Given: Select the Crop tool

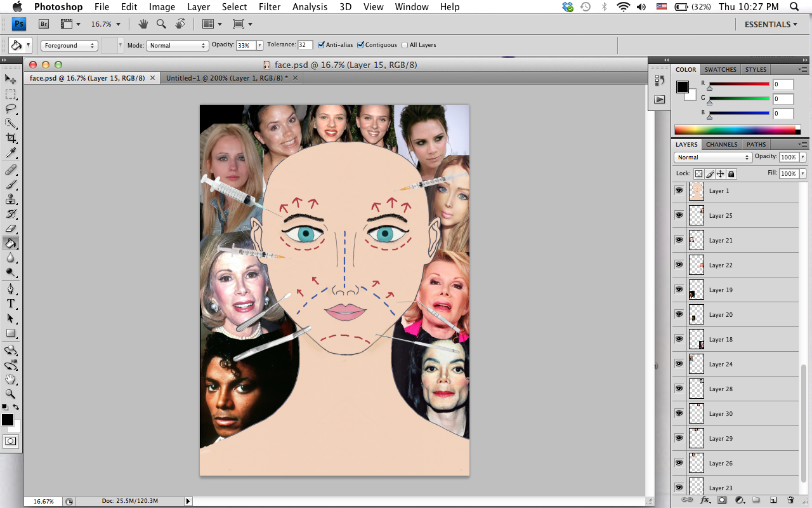Looking at the screenshot, I should coord(11,138).
